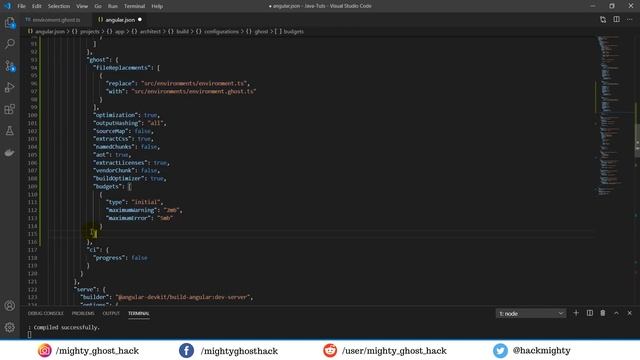640x360 pixels.
Task: Kill the terminal with the trash icon
Action: [x=603, y=313]
